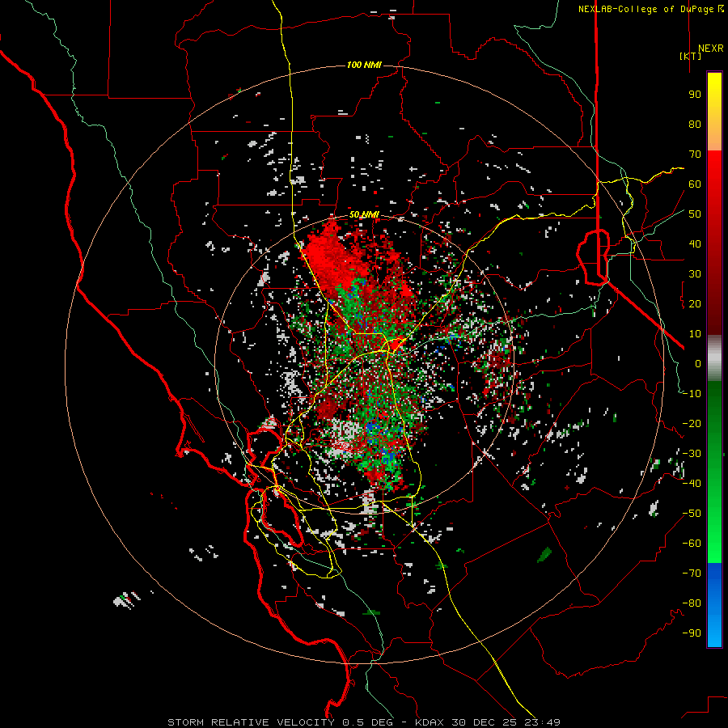Select the 80 value on velocity scale
This screenshot has height=728, width=728.
click(x=695, y=125)
